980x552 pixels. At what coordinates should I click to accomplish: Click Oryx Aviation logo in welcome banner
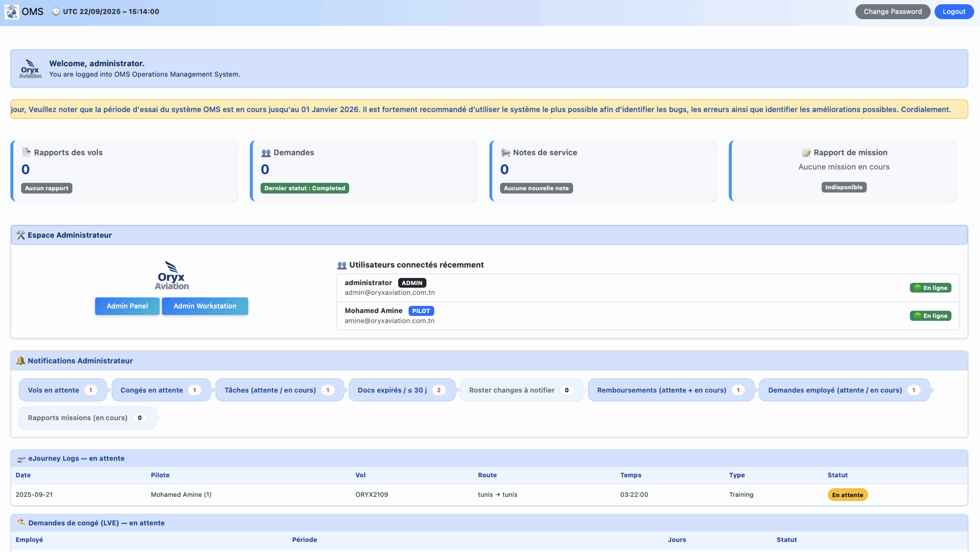(x=30, y=69)
